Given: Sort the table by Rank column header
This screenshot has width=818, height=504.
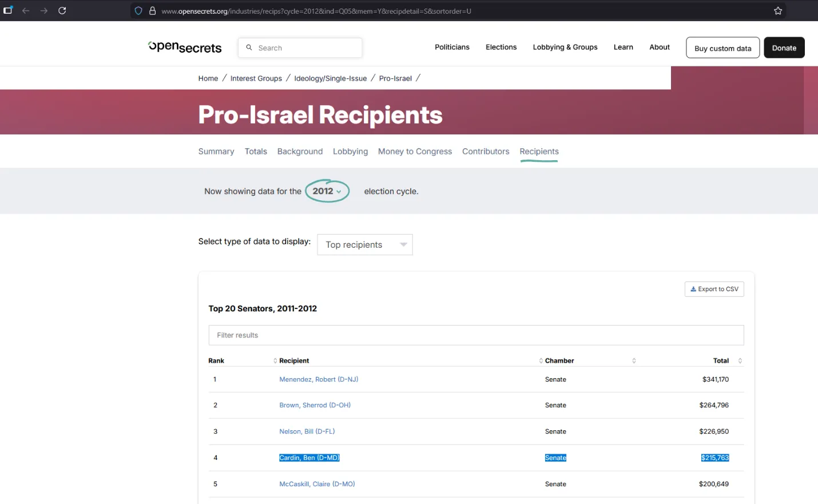Looking at the screenshot, I should click(x=216, y=361).
